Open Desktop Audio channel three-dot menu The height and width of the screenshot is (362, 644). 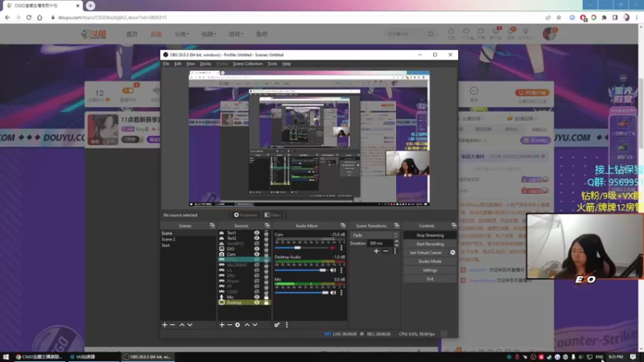(x=341, y=270)
